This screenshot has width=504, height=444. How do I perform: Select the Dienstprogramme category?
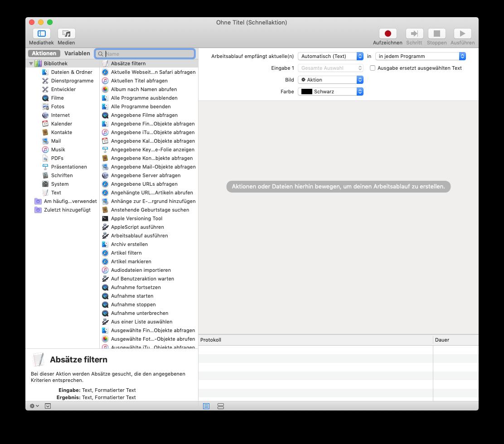(x=68, y=81)
